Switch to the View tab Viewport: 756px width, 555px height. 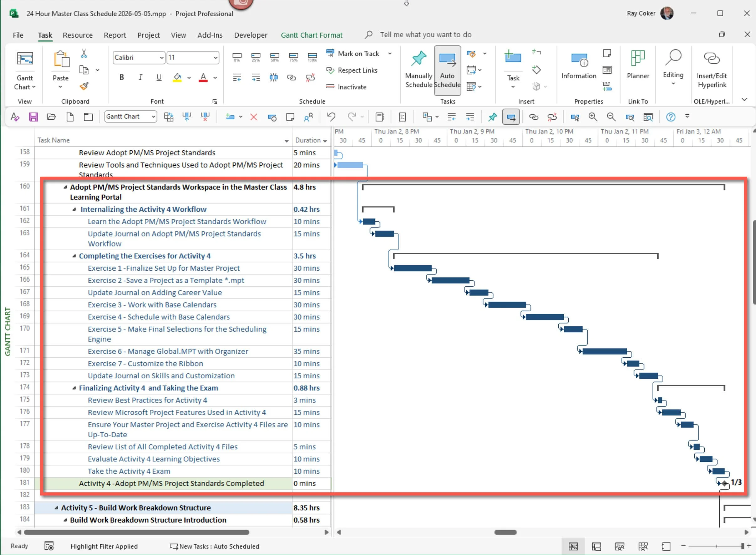pos(178,35)
